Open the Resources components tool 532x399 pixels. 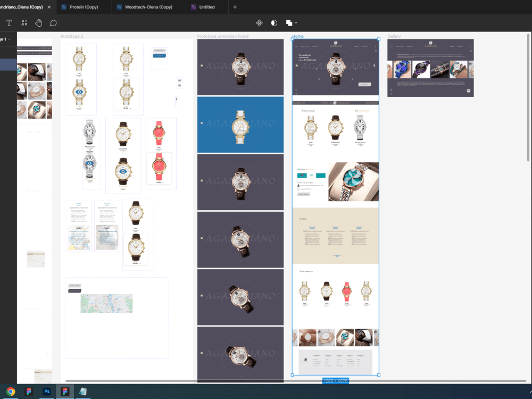(24, 23)
